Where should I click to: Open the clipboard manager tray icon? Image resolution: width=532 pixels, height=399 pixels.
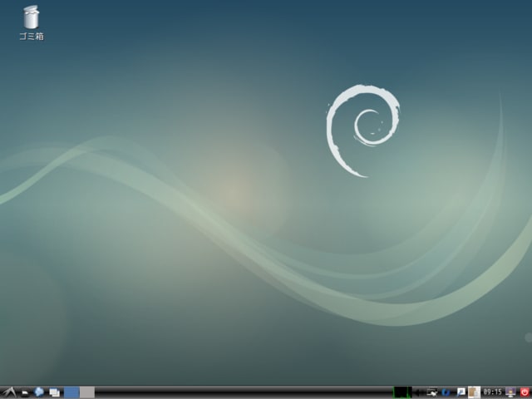point(475,392)
